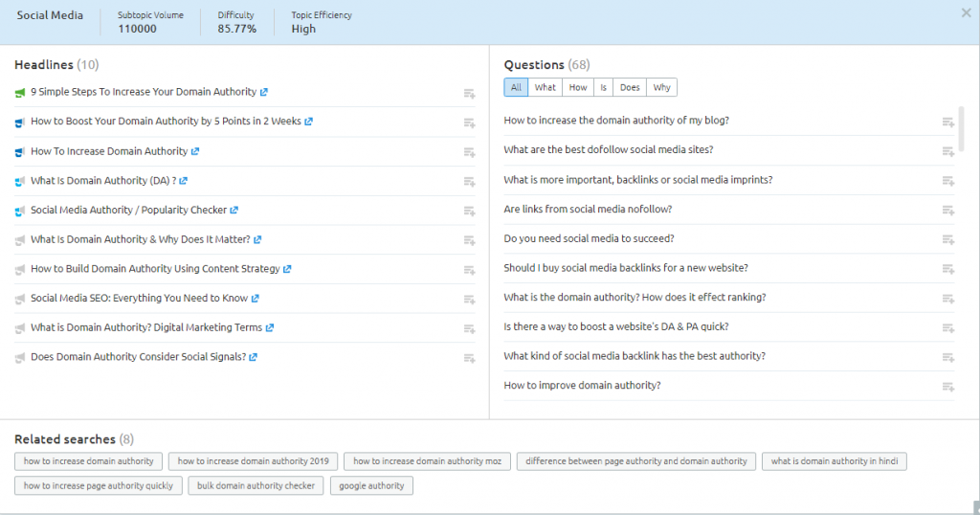
Task: Click the Subtopic Volume value 110000
Action: 137,29
